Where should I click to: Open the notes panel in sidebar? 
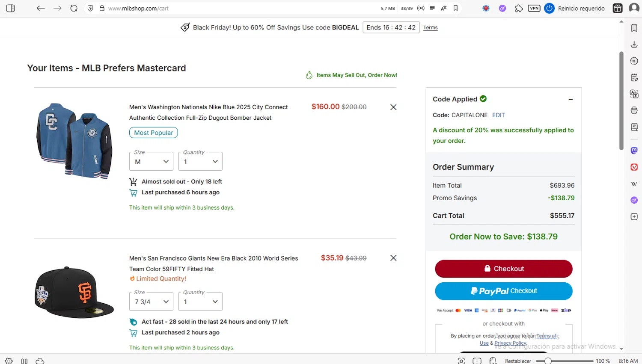pos(634,77)
